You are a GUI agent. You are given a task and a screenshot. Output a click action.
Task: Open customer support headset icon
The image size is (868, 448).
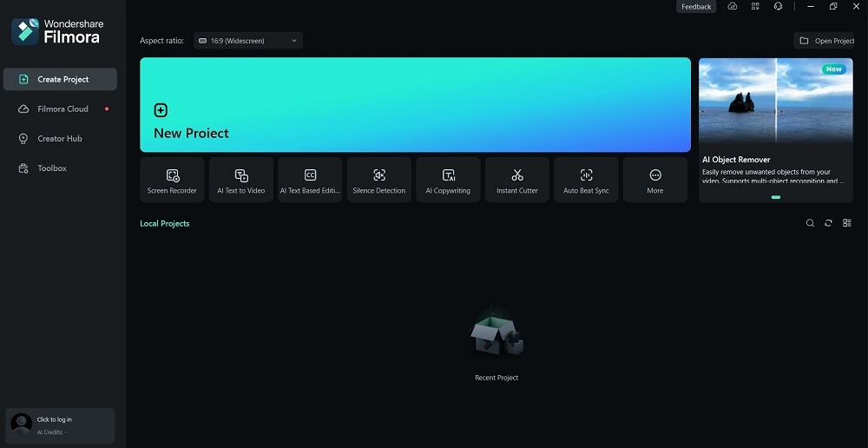[778, 6]
